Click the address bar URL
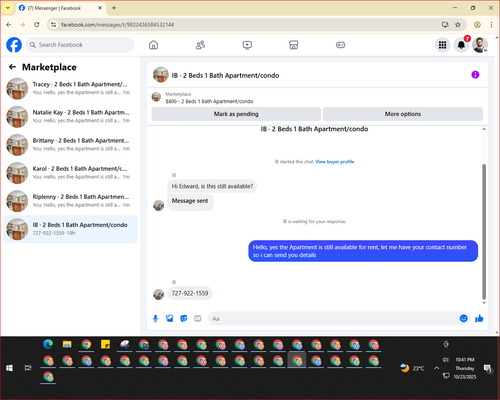The height and width of the screenshot is (400, 500). [117, 25]
